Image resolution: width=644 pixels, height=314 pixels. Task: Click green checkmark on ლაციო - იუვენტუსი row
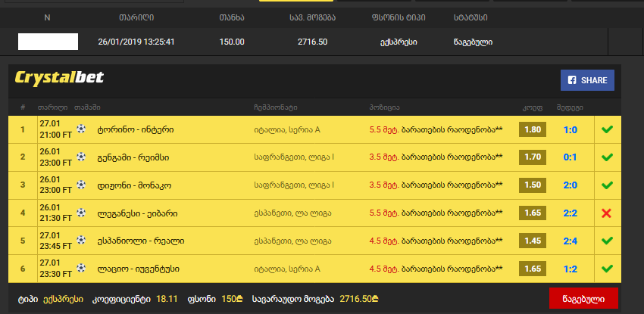pos(607,269)
